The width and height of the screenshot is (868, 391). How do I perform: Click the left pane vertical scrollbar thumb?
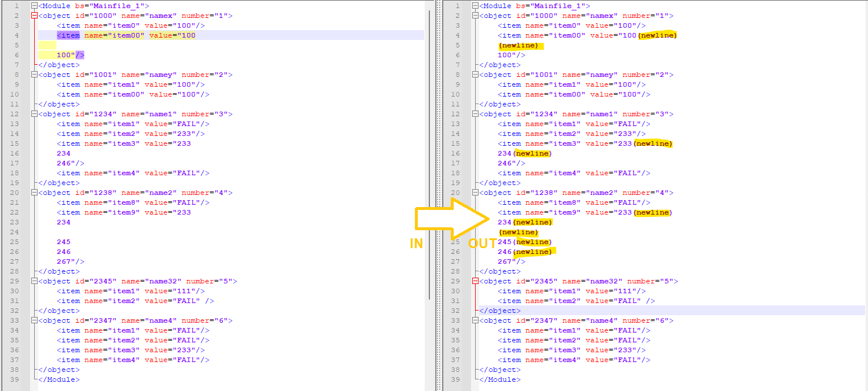click(x=429, y=154)
